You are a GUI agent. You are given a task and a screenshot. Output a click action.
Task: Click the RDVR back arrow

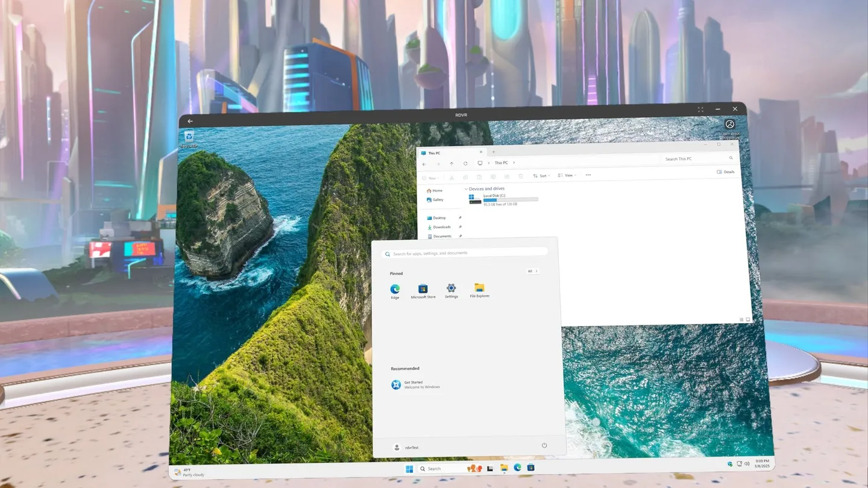pyautogui.click(x=190, y=121)
